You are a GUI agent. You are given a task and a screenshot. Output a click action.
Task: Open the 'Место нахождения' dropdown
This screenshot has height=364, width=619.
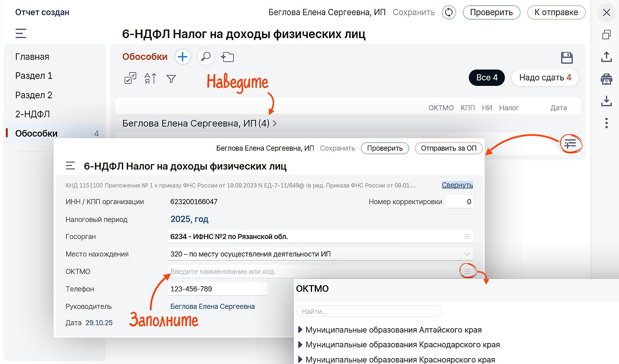[321, 254]
